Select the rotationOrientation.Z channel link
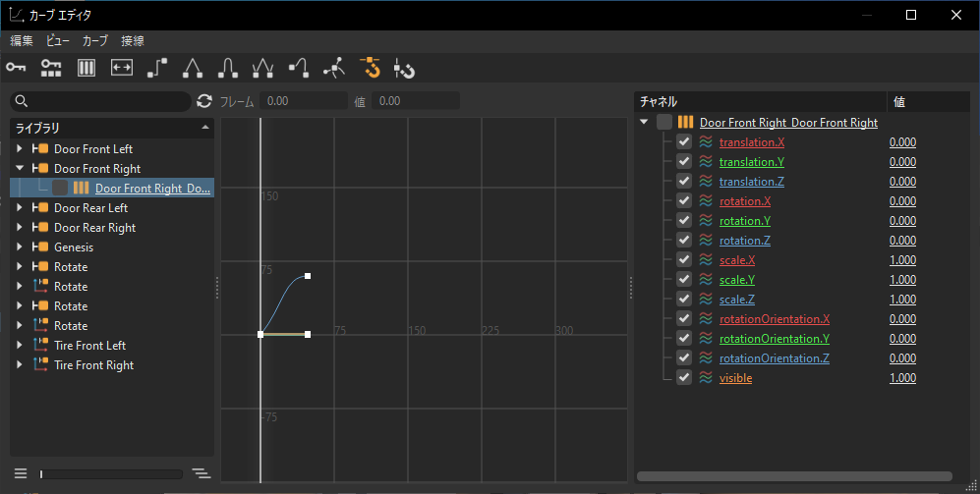Viewport: 980px width, 494px height. [x=775, y=357]
